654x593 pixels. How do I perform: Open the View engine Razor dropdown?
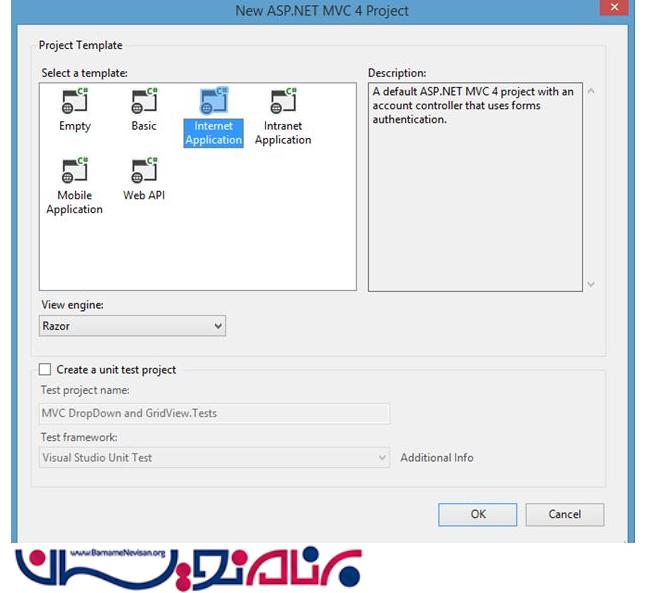[x=132, y=326]
